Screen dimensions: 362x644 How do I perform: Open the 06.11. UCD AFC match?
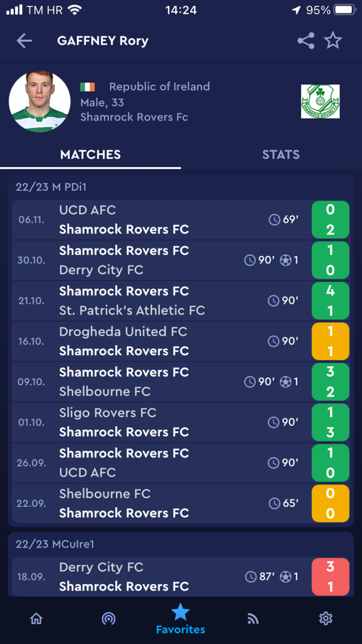[x=180, y=219]
